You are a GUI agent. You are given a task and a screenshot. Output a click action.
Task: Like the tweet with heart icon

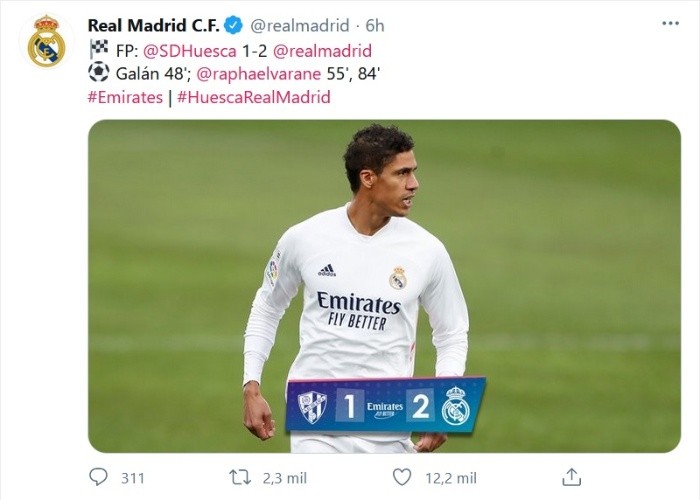(x=402, y=477)
